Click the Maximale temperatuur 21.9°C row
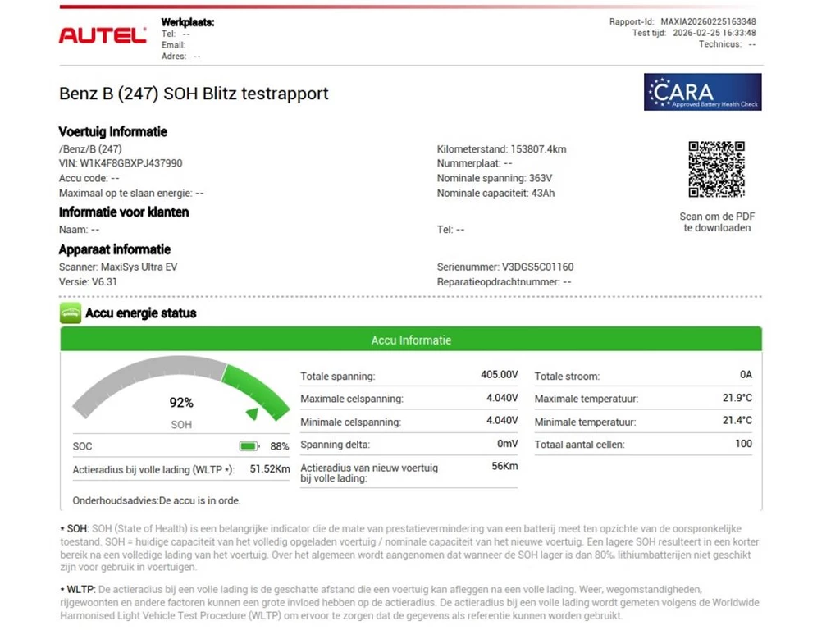The image size is (840, 630). click(643, 399)
